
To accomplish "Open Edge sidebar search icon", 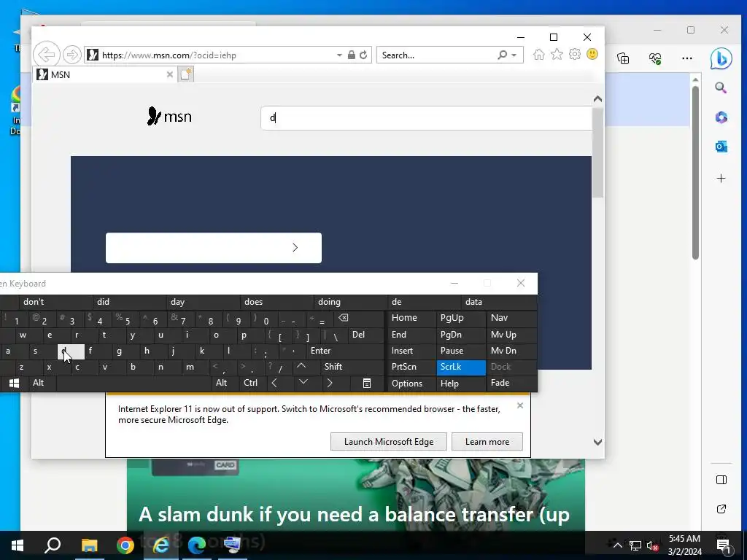I will [x=721, y=87].
